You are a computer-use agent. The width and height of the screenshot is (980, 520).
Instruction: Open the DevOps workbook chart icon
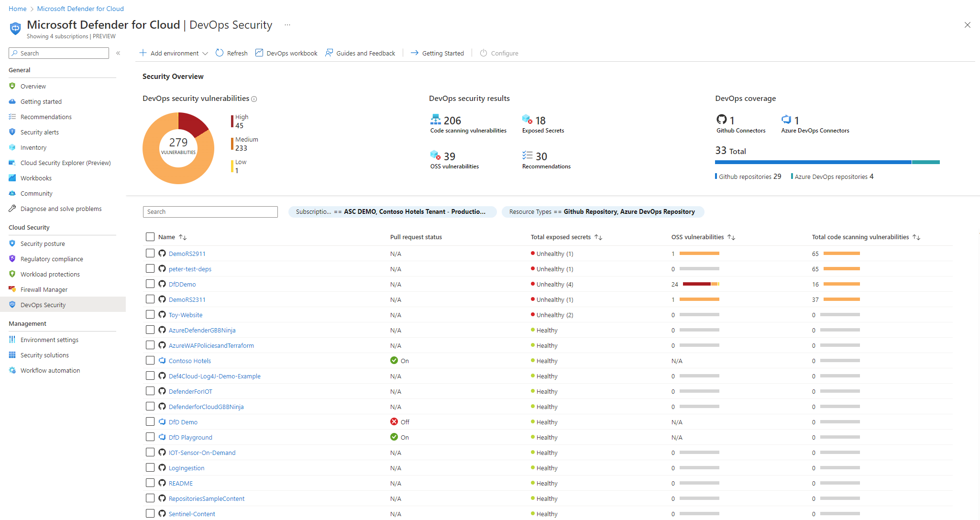point(259,53)
